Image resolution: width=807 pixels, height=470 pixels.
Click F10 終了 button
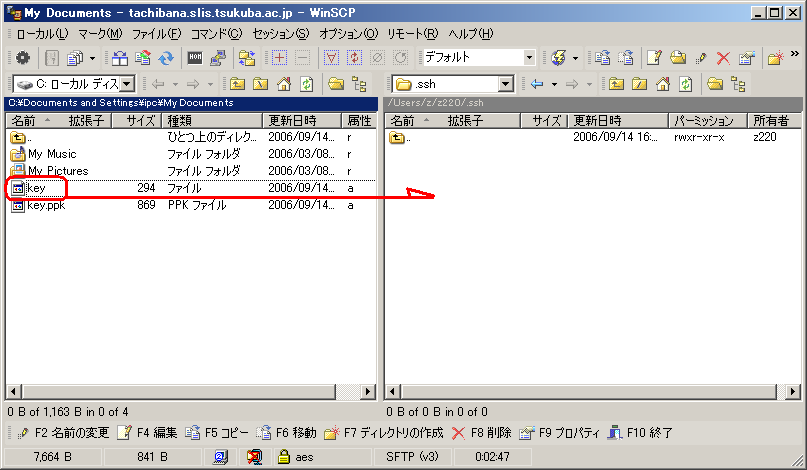640,433
